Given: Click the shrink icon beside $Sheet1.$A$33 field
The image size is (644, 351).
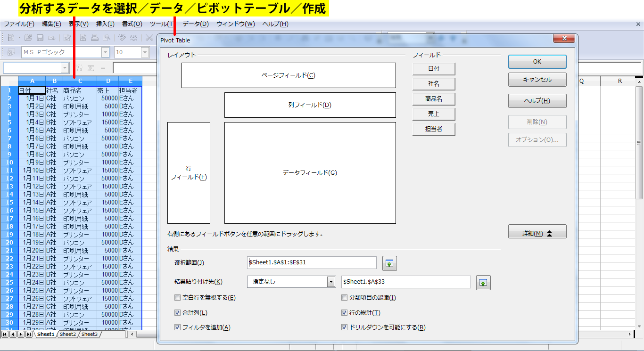Looking at the screenshot, I should (483, 282).
